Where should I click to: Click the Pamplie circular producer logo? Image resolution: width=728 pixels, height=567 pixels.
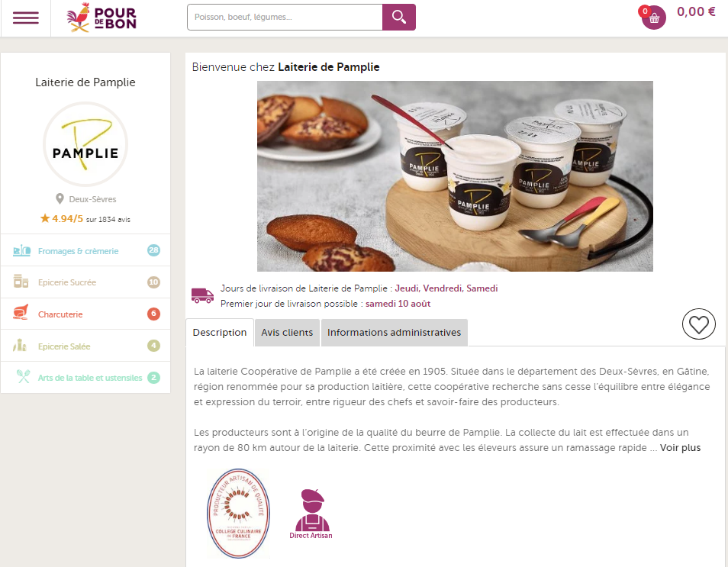pos(85,144)
